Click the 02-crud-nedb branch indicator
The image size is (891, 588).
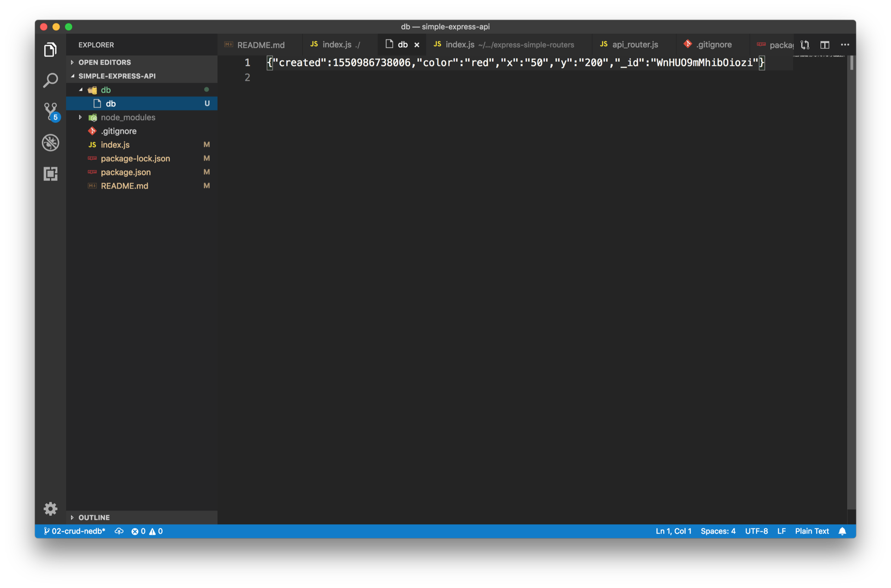coord(75,531)
